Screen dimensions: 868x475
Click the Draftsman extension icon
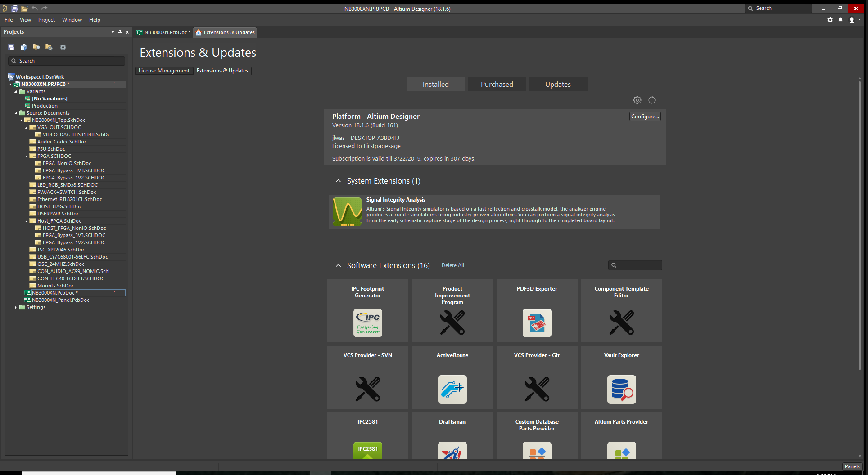pyautogui.click(x=452, y=450)
